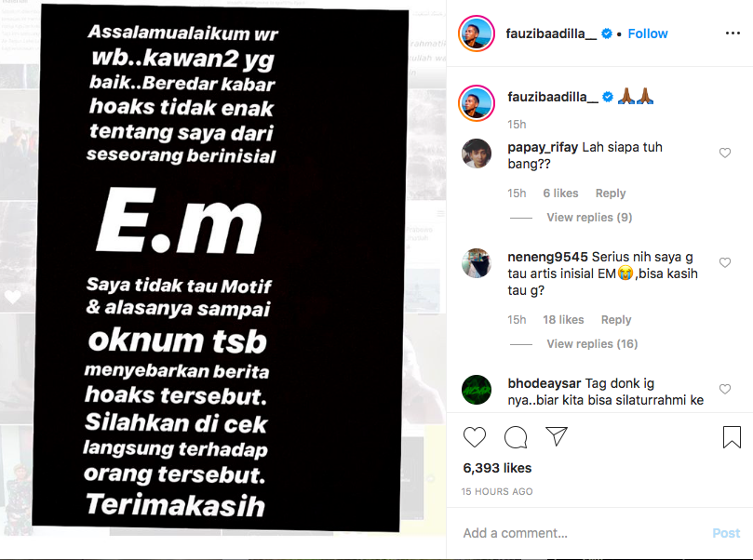The height and width of the screenshot is (560, 753).
Task: Save post with bookmark icon
Action: click(732, 436)
